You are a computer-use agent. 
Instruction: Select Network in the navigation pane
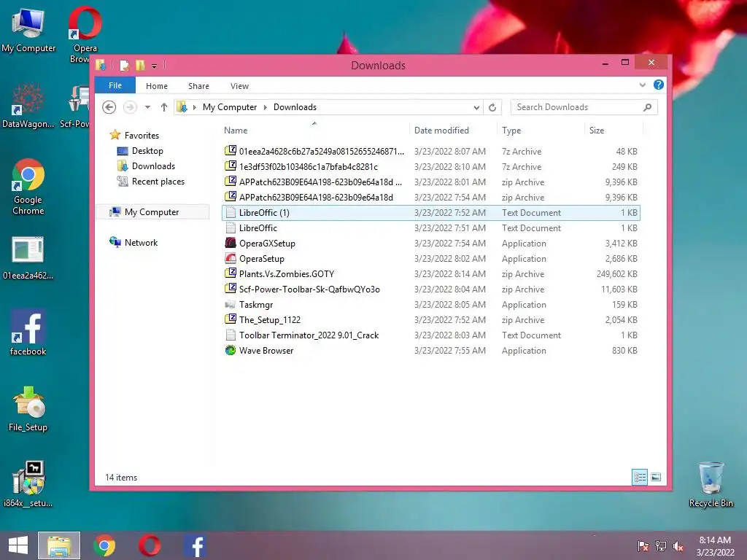click(x=141, y=242)
